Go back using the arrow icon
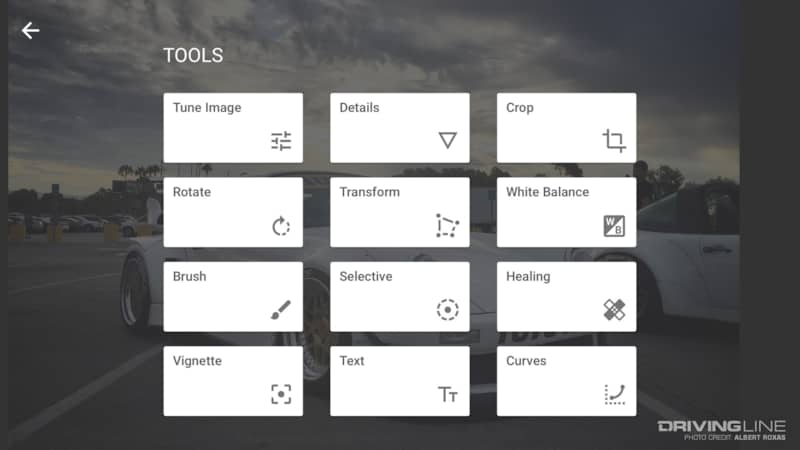800x450 pixels. (30, 31)
